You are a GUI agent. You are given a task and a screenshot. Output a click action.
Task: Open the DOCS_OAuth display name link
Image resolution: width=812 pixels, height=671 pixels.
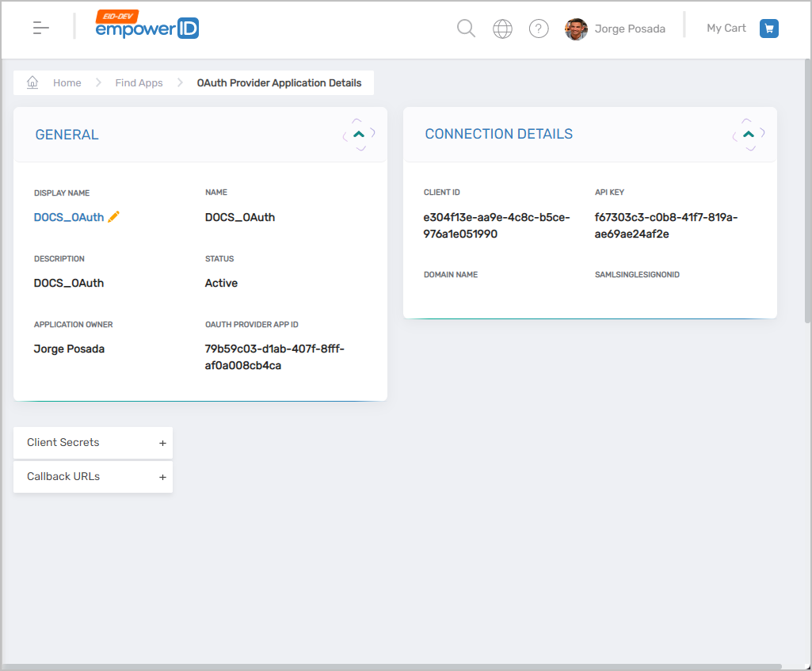point(69,217)
